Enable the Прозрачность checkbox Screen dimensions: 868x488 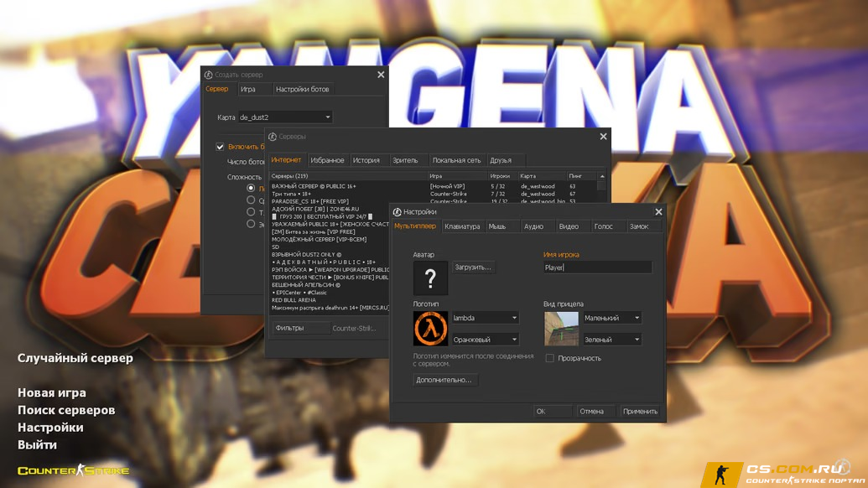[549, 358]
